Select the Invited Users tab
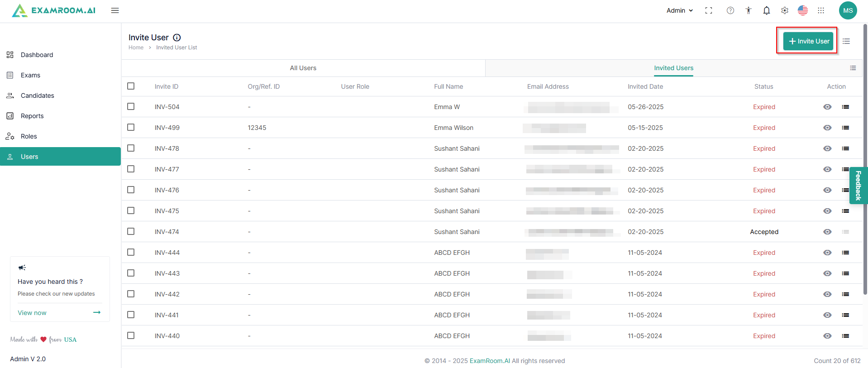This screenshot has width=868, height=368. (673, 68)
